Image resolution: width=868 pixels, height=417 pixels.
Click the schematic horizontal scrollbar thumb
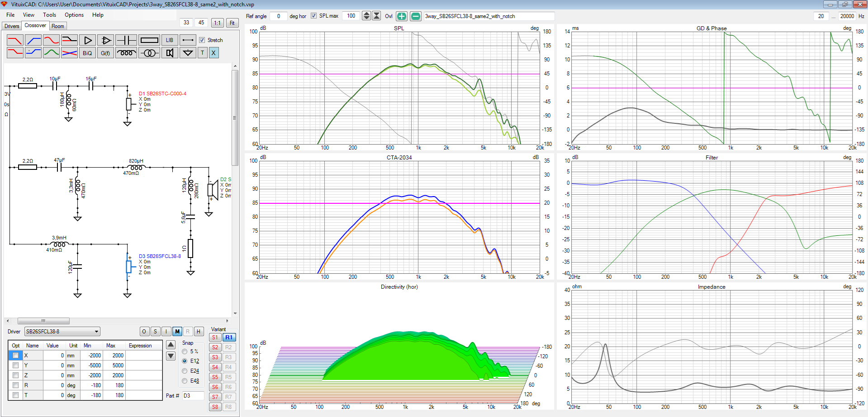[x=43, y=321]
